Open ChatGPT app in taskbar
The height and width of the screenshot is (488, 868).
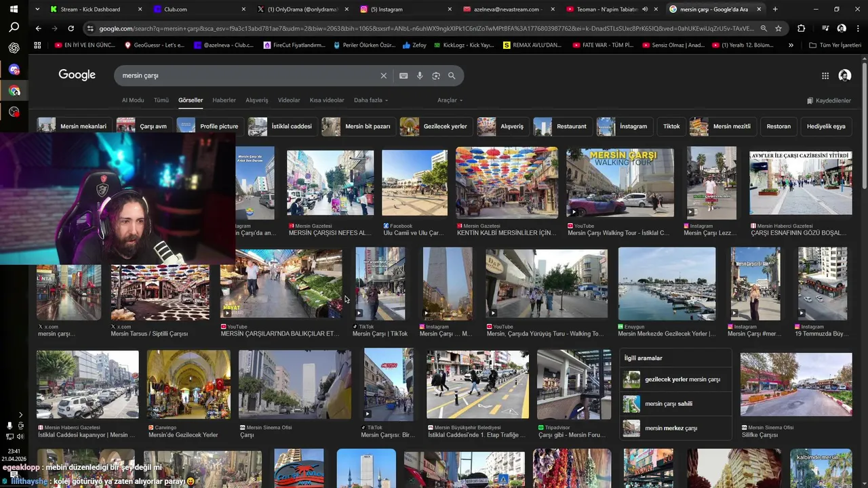click(14, 48)
